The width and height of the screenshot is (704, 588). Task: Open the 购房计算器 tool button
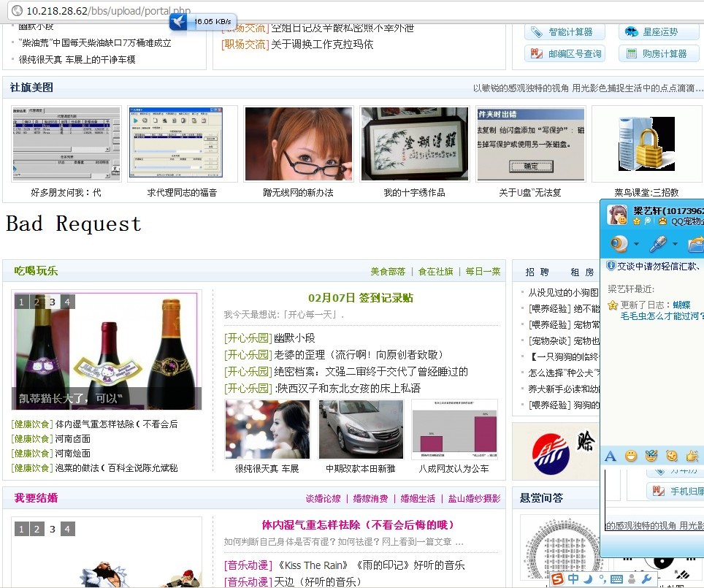[659, 54]
